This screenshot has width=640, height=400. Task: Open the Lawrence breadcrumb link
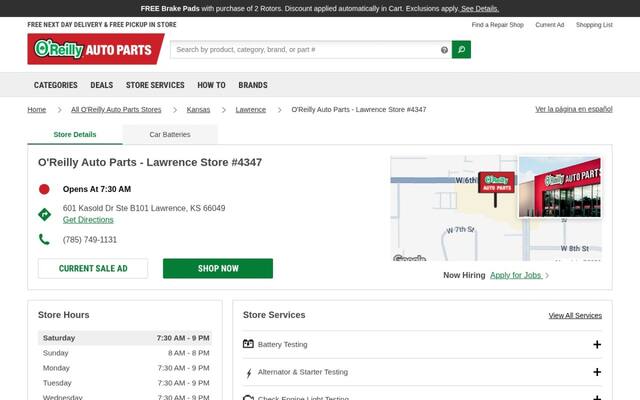tap(251, 109)
